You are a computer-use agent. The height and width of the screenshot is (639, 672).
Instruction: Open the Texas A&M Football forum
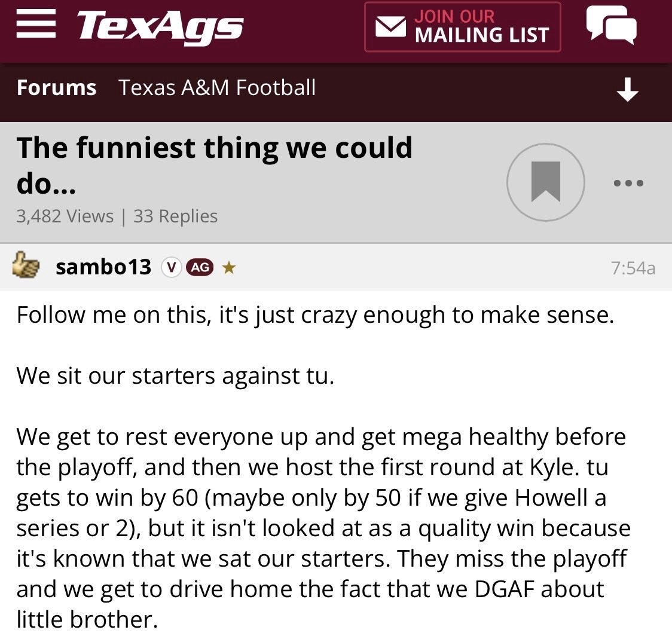click(x=217, y=88)
